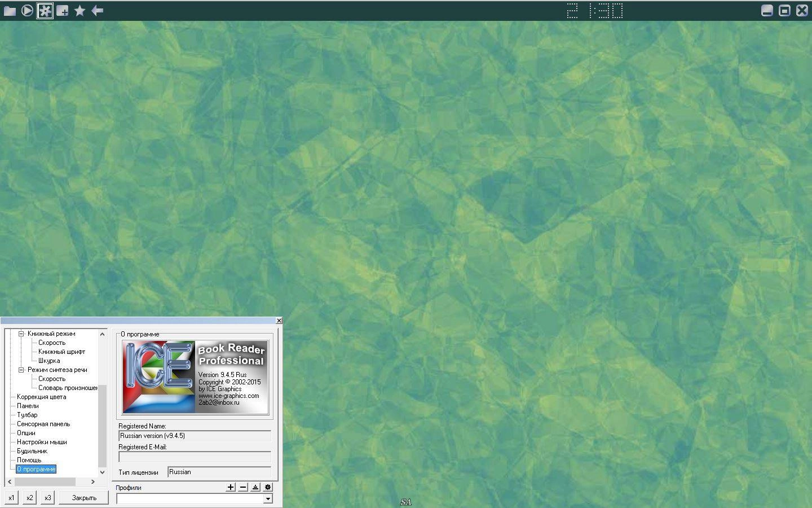Image resolution: width=812 pixels, height=508 pixels.
Task: Click the tree scroll up arrow
Action: [102, 334]
